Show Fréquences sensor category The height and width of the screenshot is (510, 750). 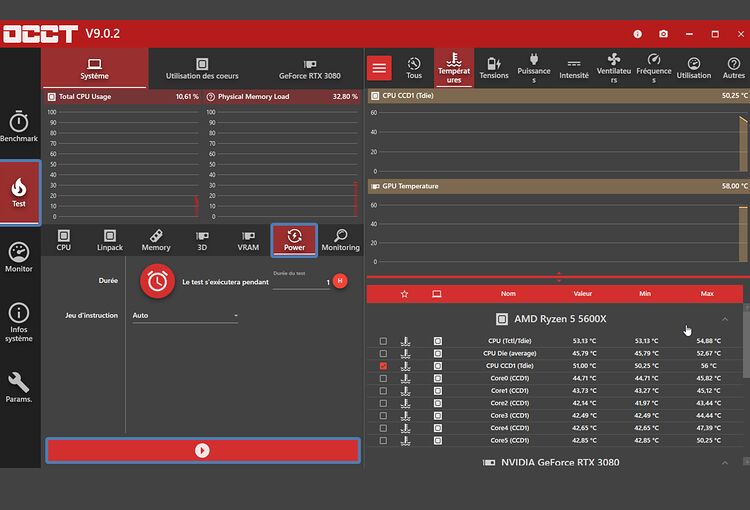point(654,68)
